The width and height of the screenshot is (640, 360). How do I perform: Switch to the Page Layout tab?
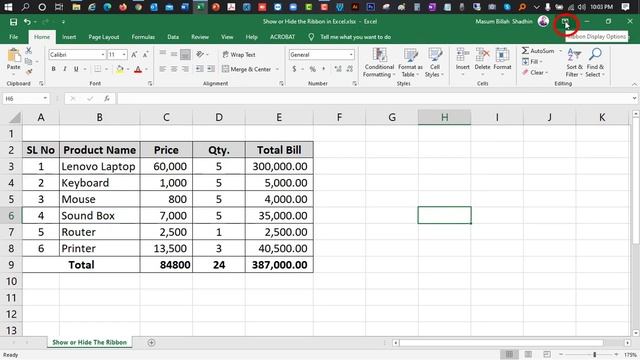click(104, 37)
